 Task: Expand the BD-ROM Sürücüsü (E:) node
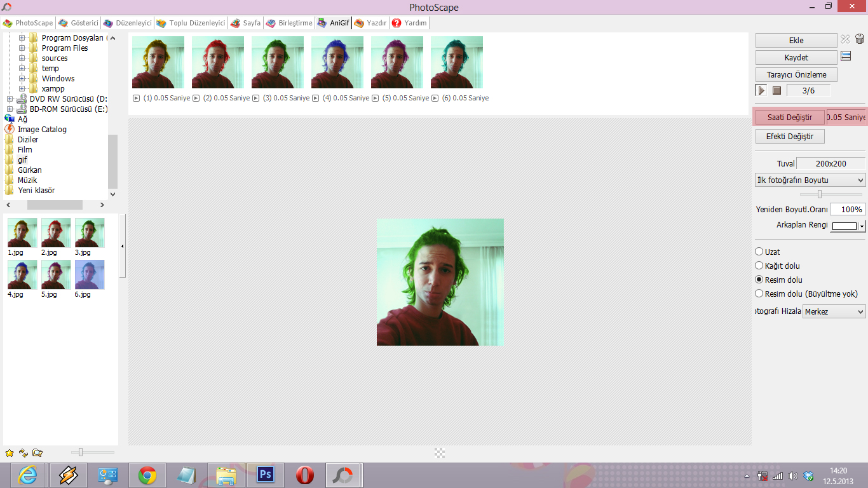pos(10,109)
